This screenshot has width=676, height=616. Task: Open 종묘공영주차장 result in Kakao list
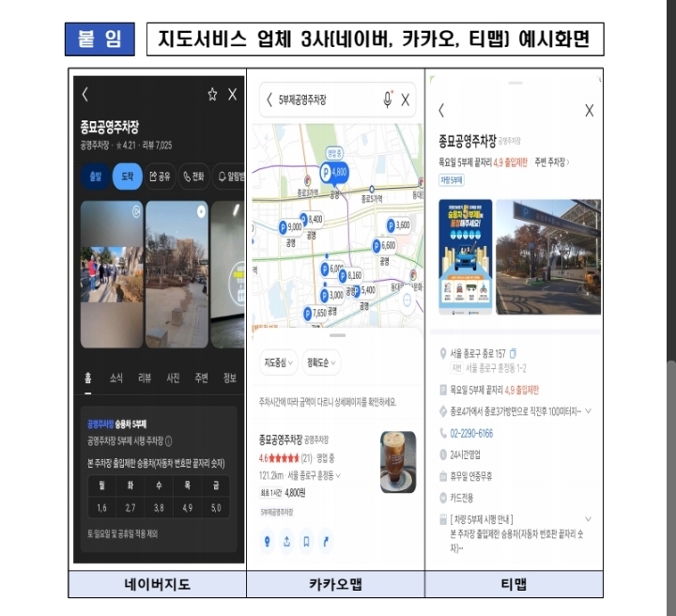pos(281,439)
